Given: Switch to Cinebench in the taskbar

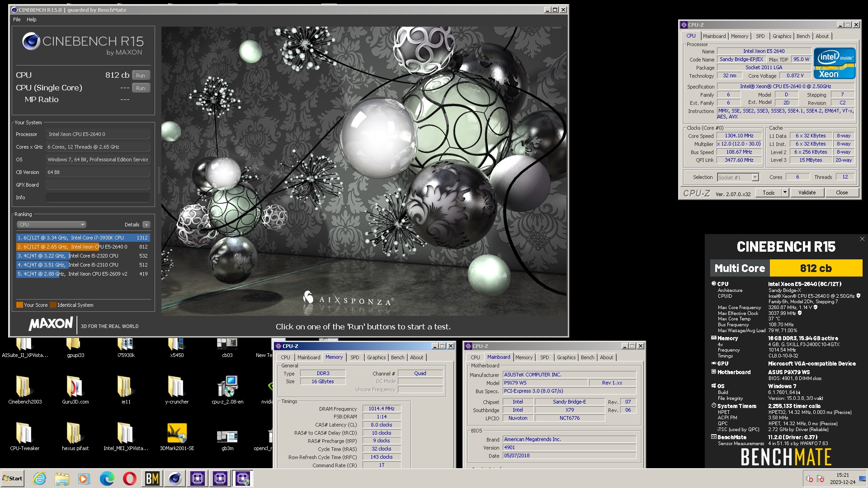Looking at the screenshot, I should pos(175,479).
